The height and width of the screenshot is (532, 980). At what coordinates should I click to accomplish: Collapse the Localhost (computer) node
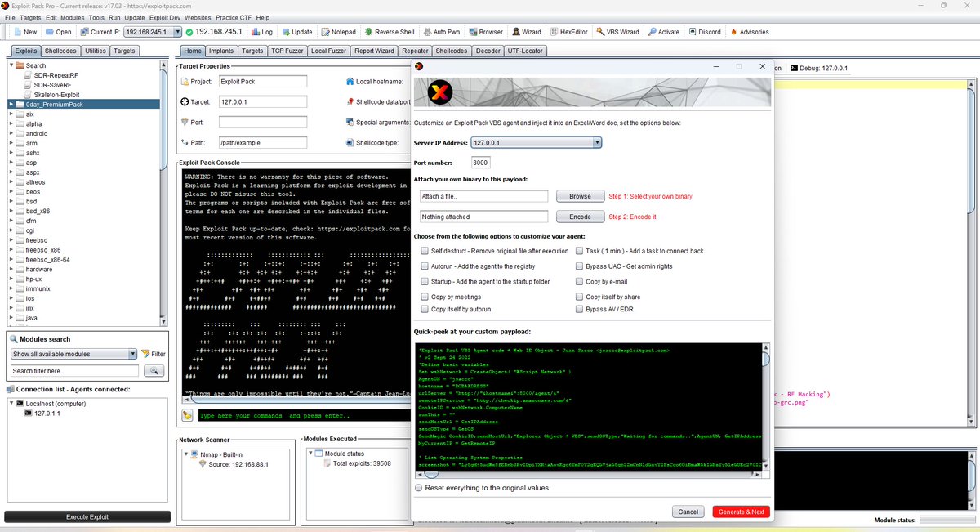(11, 403)
